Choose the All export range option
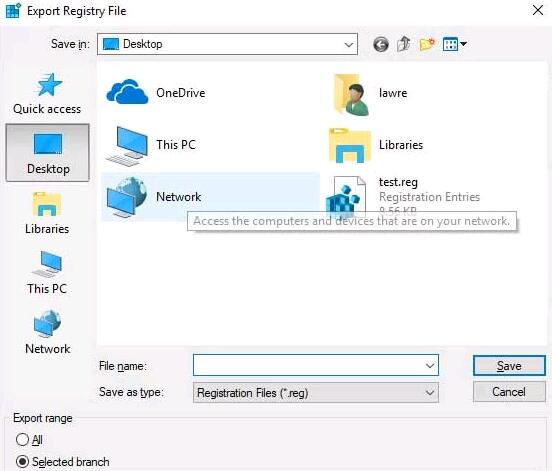The width and height of the screenshot is (552, 471). (29, 440)
